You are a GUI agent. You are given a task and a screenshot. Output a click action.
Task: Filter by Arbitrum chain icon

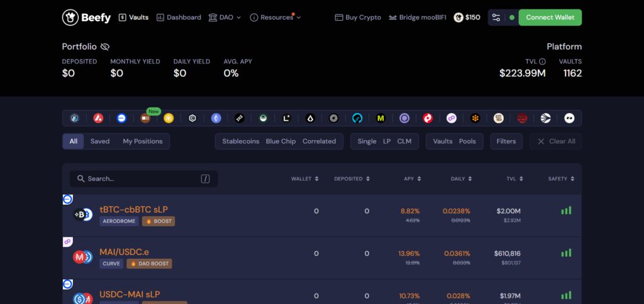[x=74, y=118]
